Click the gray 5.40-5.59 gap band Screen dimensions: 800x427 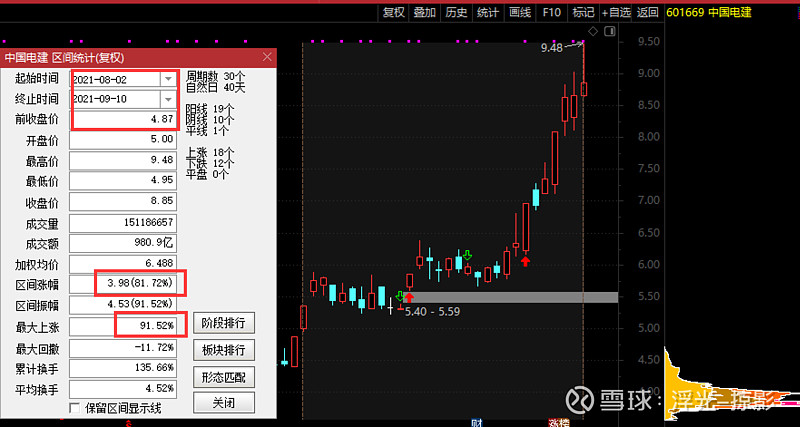tap(510, 297)
